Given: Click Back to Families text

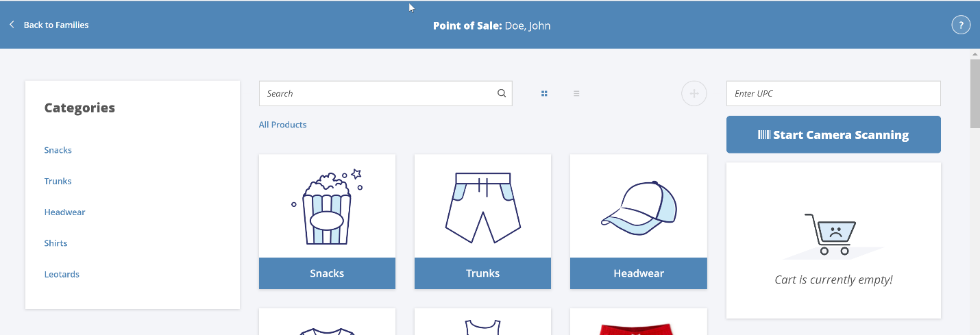Looking at the screenshot, I should [56, 25].
